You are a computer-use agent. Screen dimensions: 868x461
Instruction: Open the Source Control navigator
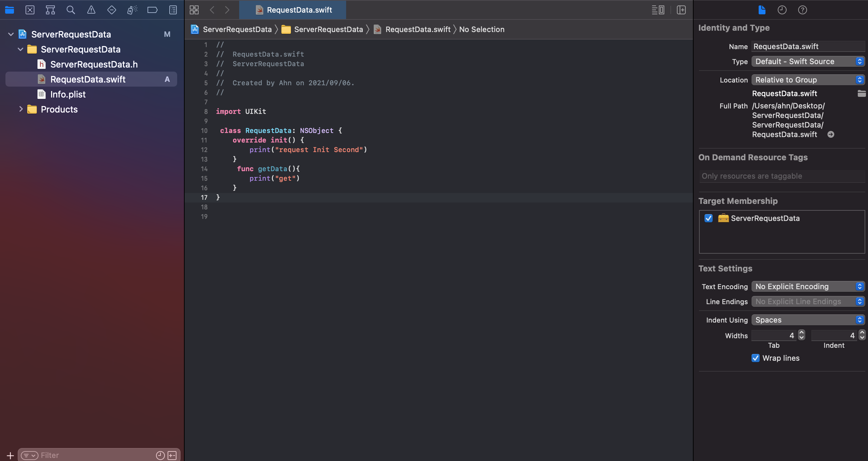(30, 10)
